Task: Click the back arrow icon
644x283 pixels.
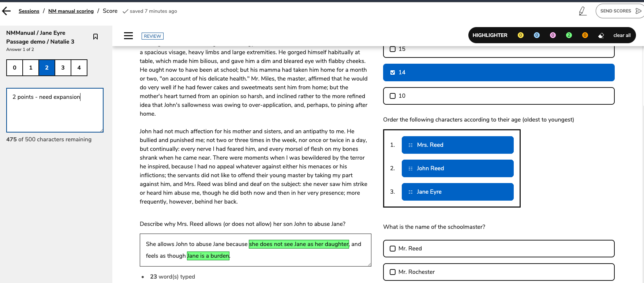Action: point(7,11)
